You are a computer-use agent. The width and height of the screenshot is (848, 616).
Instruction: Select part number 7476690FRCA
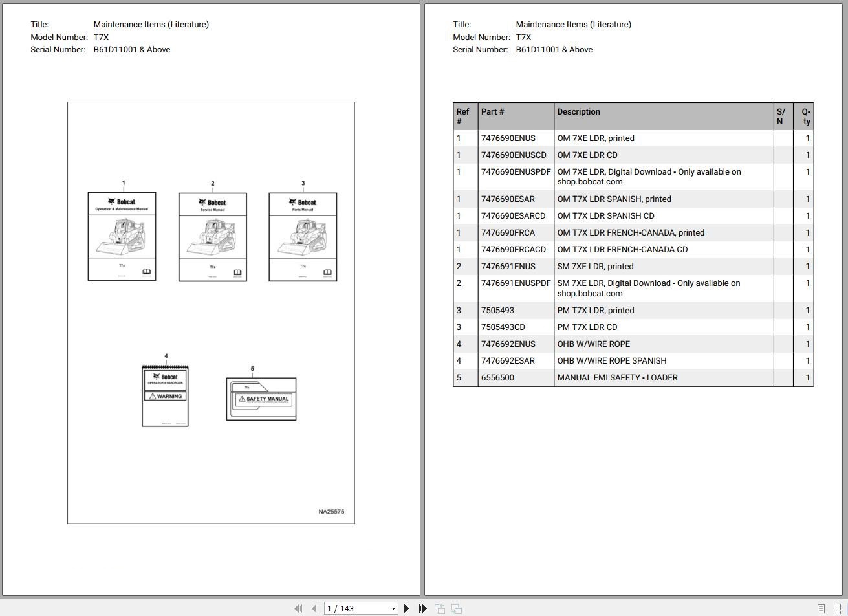tap(508, 233)
